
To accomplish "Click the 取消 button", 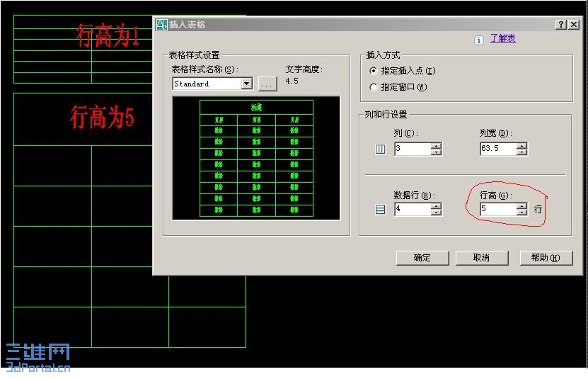I will [x=481, y=258].
